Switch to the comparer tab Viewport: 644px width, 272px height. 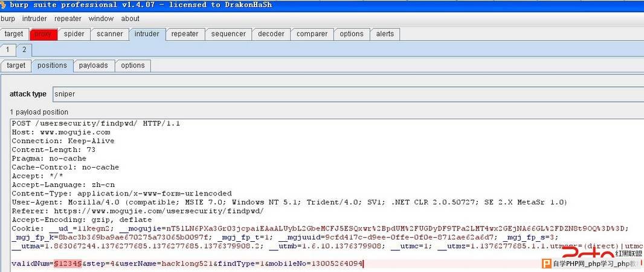click(x=312, y=34)
